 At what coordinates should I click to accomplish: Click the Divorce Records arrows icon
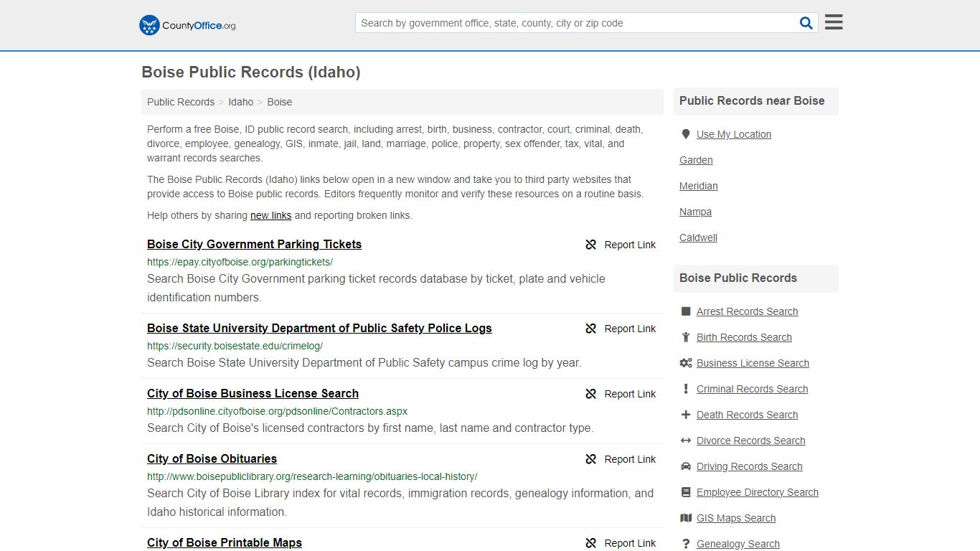(x=686, y=441)
